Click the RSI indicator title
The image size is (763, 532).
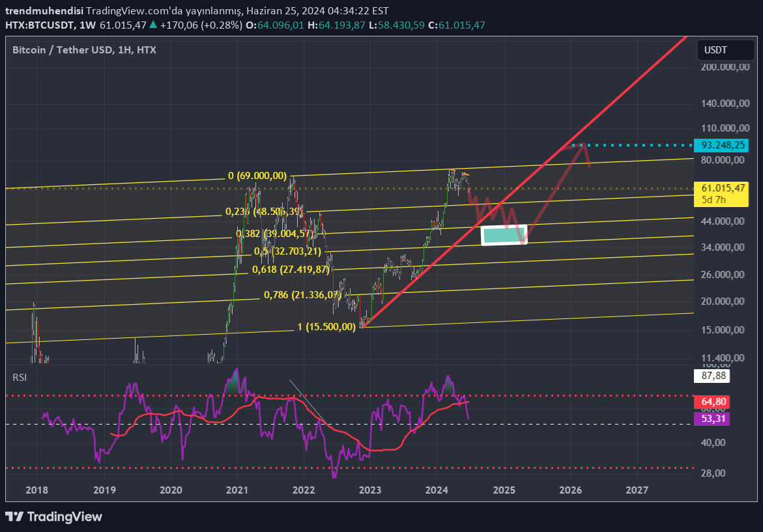click(20, 378)
